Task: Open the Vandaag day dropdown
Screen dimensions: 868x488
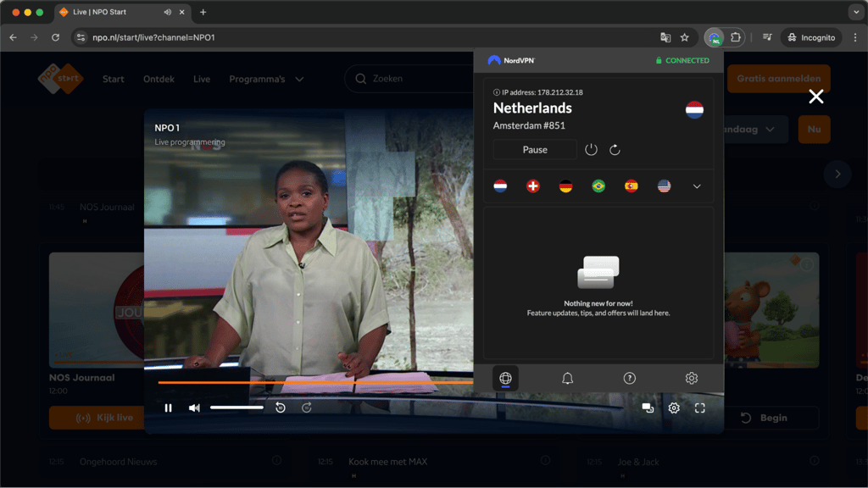Action: click(755, 130)
